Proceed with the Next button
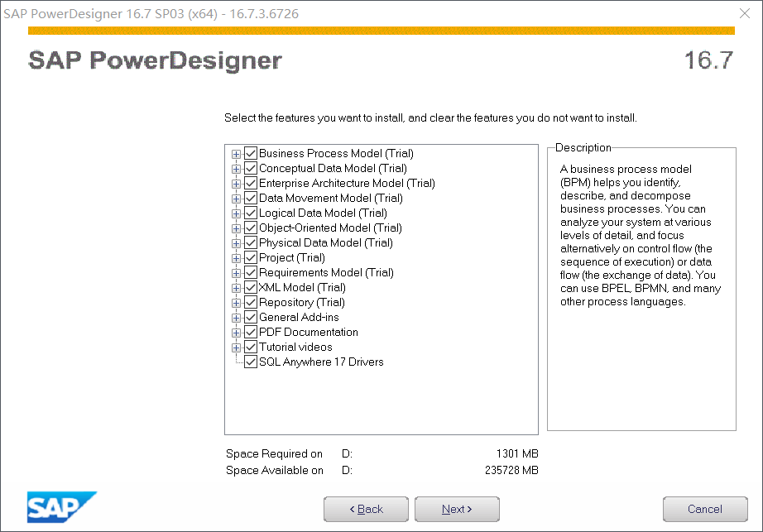The height and width of the screenshot is (532, 763). (x=457, y=509)
